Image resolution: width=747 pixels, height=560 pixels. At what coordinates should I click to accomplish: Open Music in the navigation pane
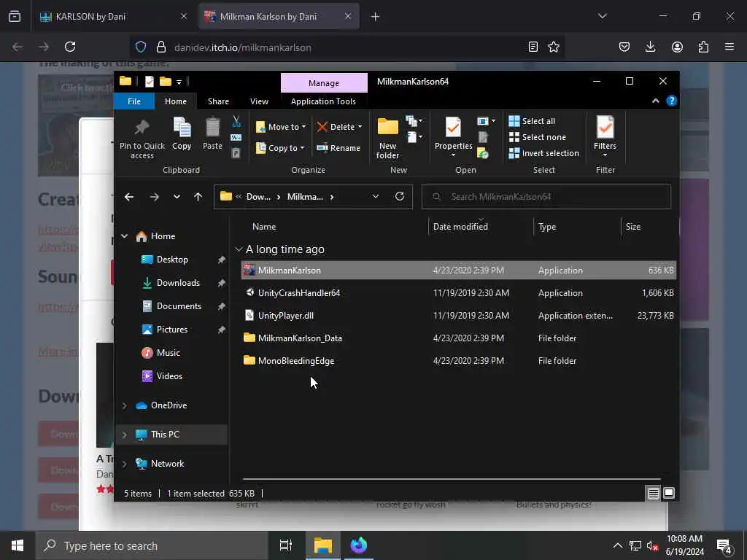[x=169, y=353]
